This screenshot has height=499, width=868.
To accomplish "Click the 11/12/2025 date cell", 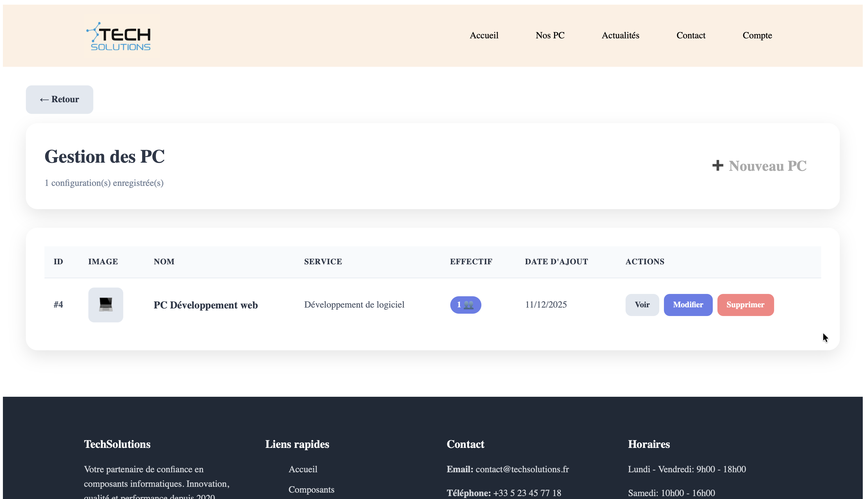I will tap(546, 304).
